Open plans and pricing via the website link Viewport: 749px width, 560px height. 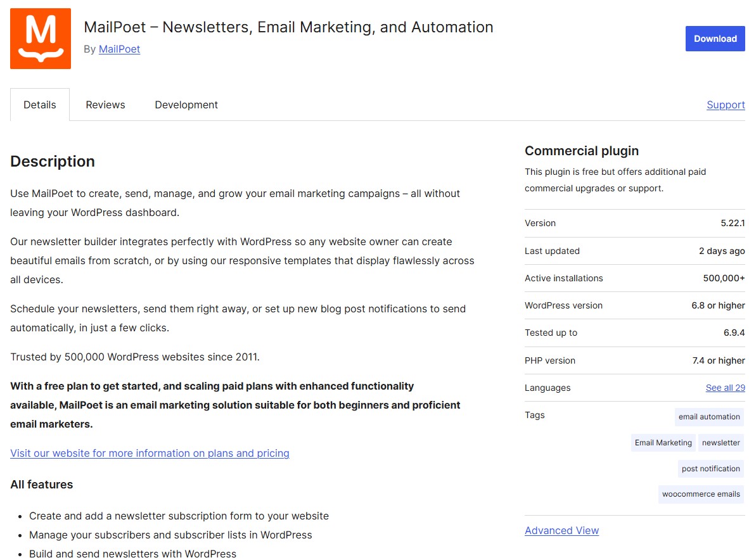pyautogui.click(x=150, y=453)
